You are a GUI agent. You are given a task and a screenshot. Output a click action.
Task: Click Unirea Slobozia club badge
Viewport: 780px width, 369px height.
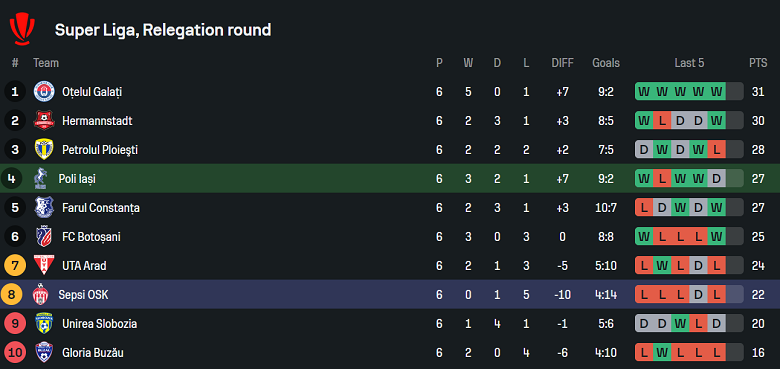(x=44, y=323)
